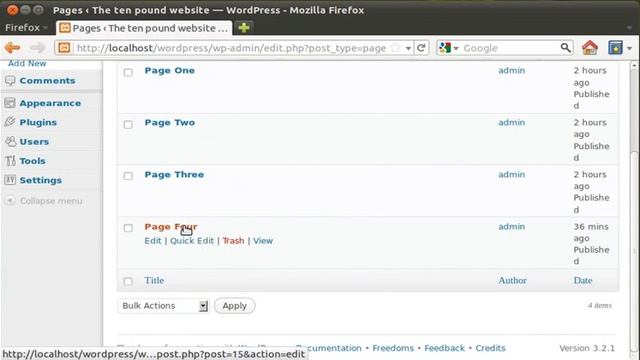
Task: Tick the Page Three checkbox
Action: tap(128, 176)
